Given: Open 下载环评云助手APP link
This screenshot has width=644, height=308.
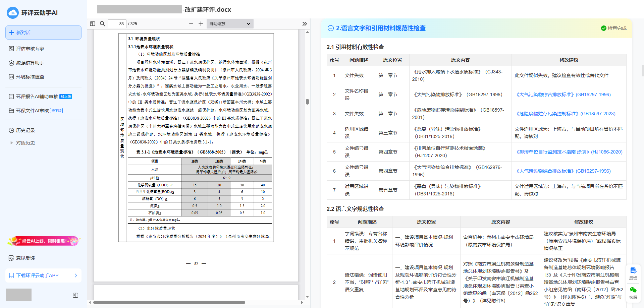Looking at the screenshot, I should 43,275.
